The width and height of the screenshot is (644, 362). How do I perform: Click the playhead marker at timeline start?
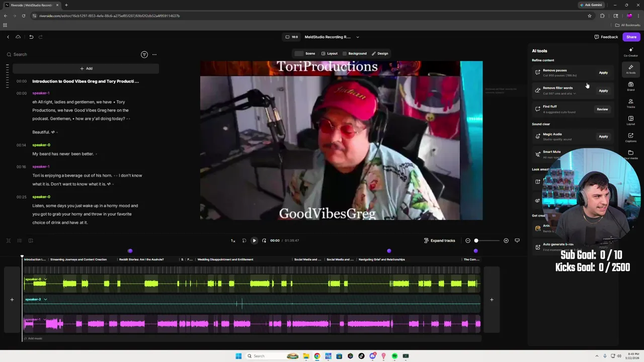22,256
